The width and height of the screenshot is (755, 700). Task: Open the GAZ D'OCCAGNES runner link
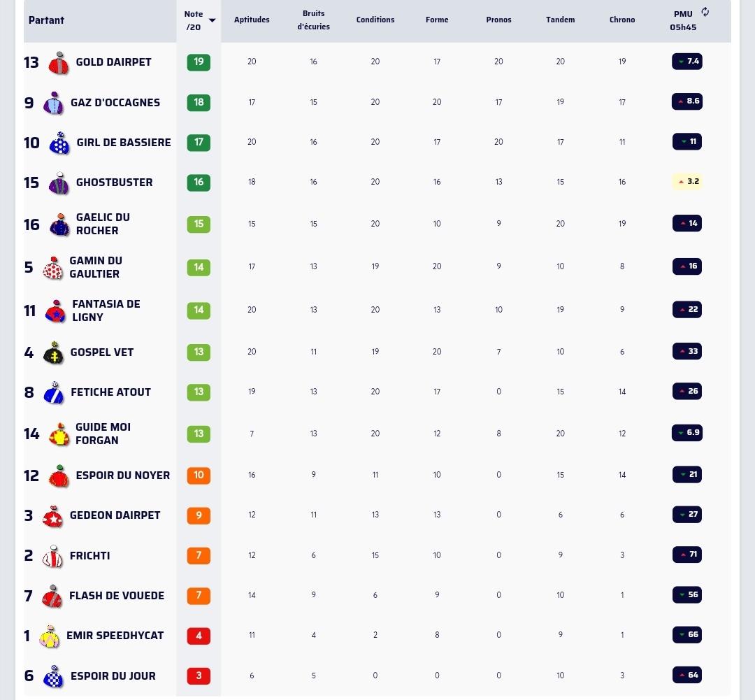pos(115,103)
